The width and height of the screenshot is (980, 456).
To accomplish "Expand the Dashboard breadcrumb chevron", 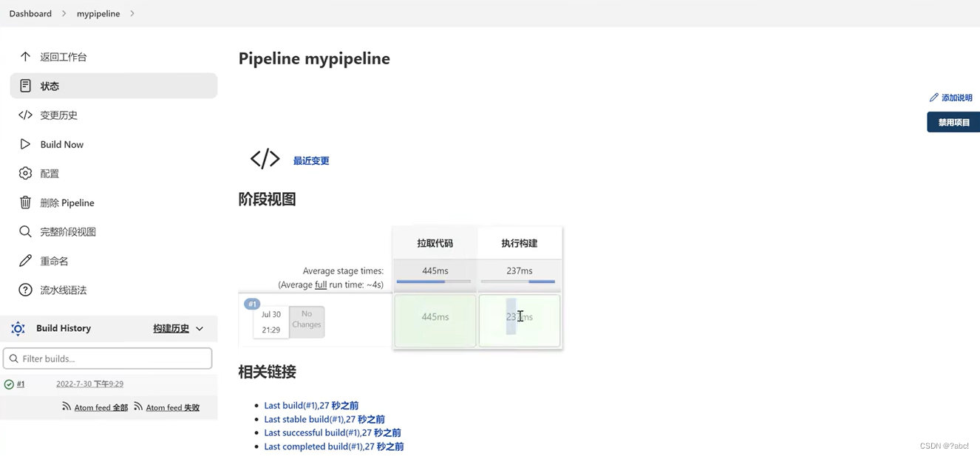I will coord(63,13).
